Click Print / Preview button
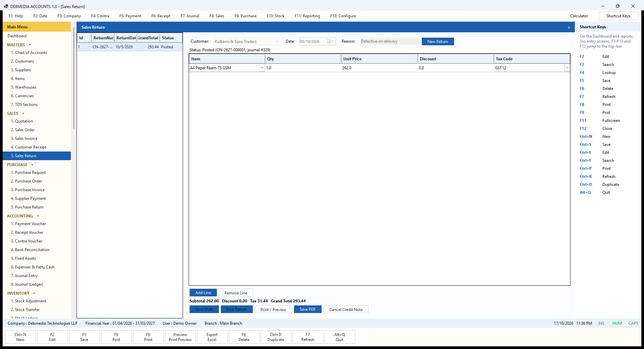The width and height of the screenshot is (644, 349). 273,309
